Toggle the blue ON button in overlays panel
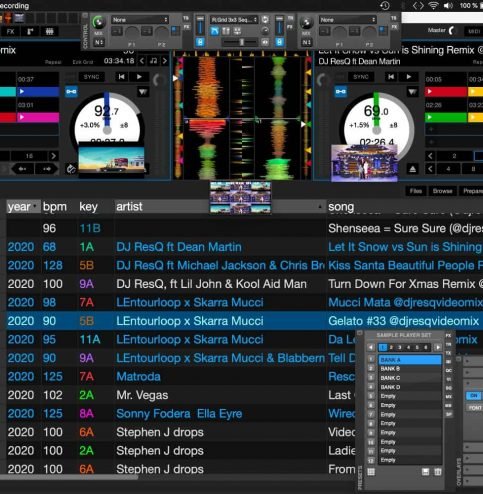 coord(474,396)
